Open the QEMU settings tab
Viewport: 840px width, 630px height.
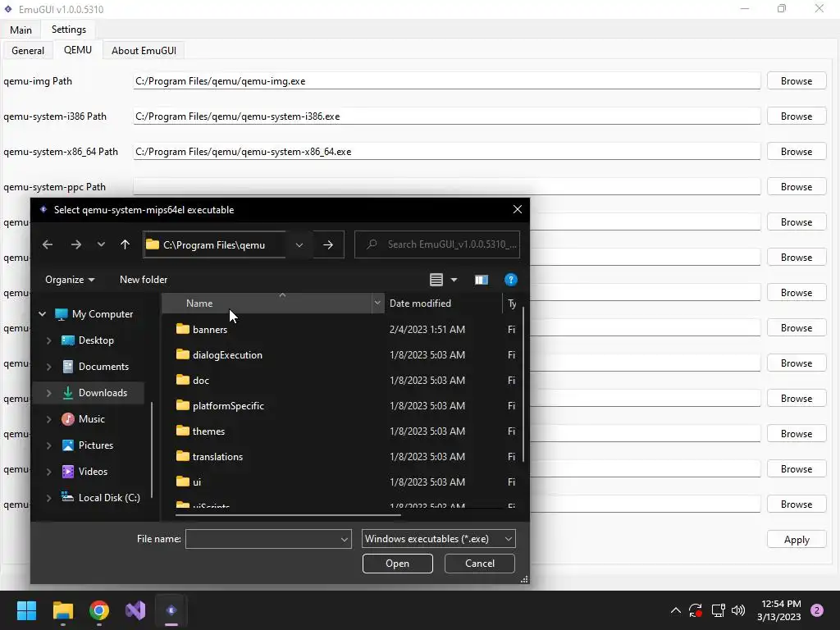coord(78,50)
